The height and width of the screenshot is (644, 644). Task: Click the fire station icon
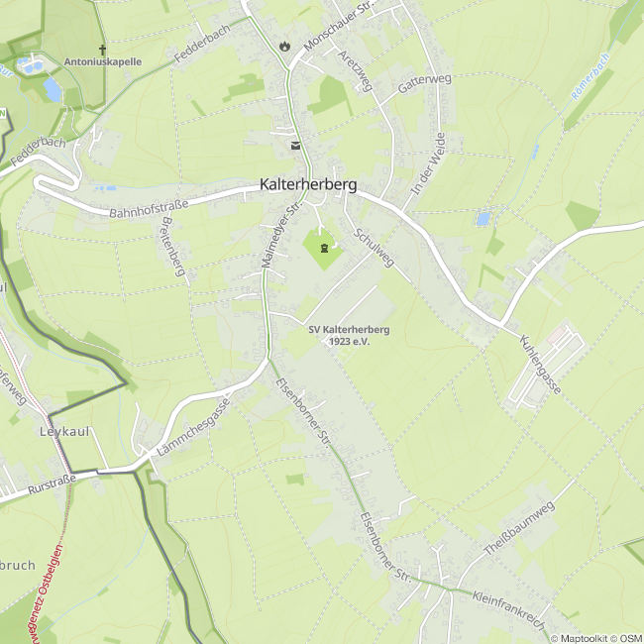pyautogui.click(x=284, y=46)
